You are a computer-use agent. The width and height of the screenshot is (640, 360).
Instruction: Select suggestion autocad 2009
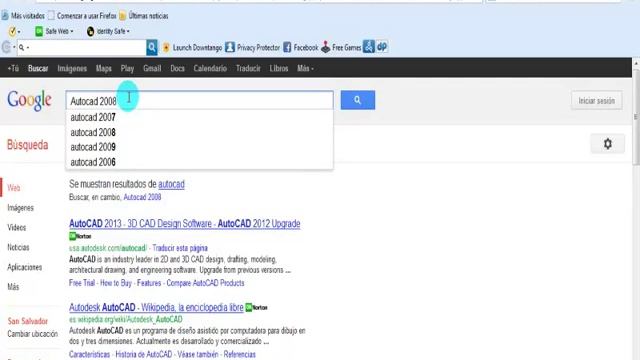tap(199, 147)
